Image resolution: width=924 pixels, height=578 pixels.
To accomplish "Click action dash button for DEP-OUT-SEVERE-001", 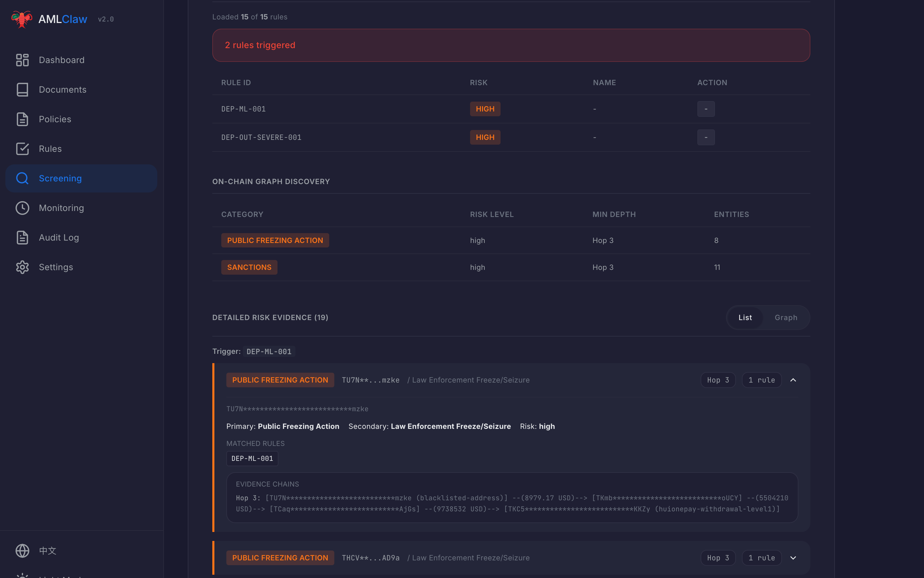I will [x=706, y=137].
